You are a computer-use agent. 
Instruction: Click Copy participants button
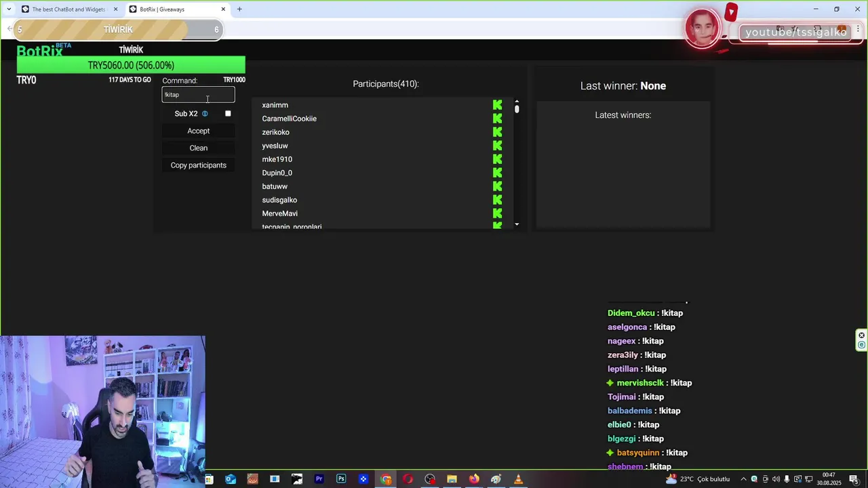[x=199, y=165]
